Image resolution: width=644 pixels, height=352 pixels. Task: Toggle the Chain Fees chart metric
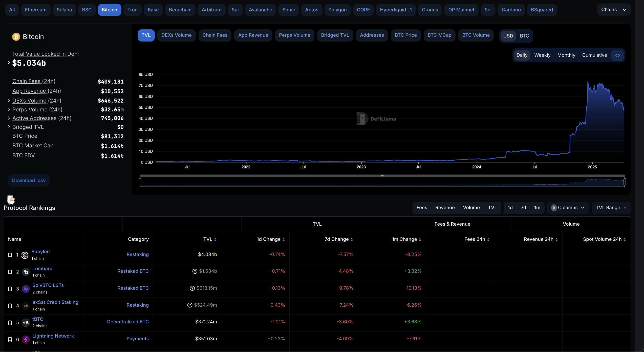point(215,35)
